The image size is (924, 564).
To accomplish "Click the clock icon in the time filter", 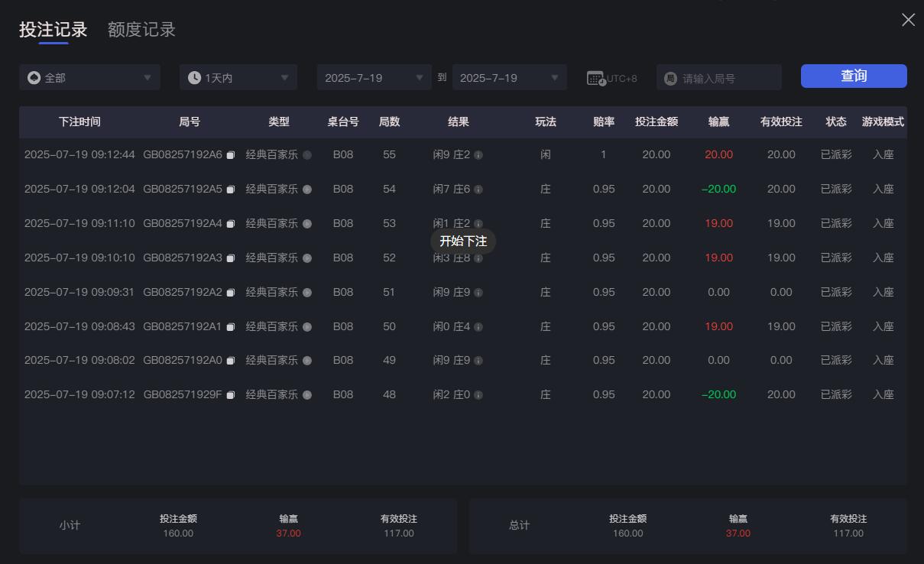I will point(195,76).
